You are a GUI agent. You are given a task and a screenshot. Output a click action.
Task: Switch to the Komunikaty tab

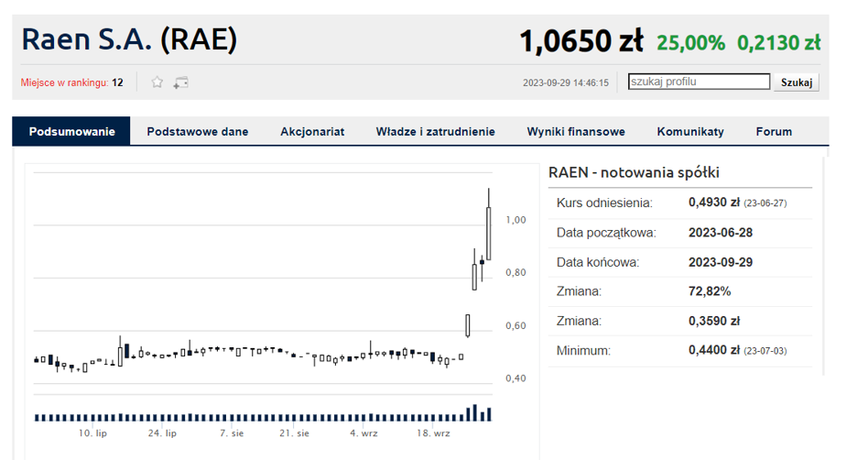pyautogui.click(x=690, y=131)
